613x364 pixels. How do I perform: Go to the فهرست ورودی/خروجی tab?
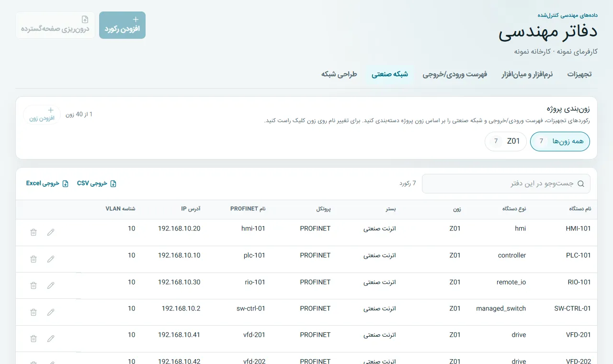(x=455, y=74)
